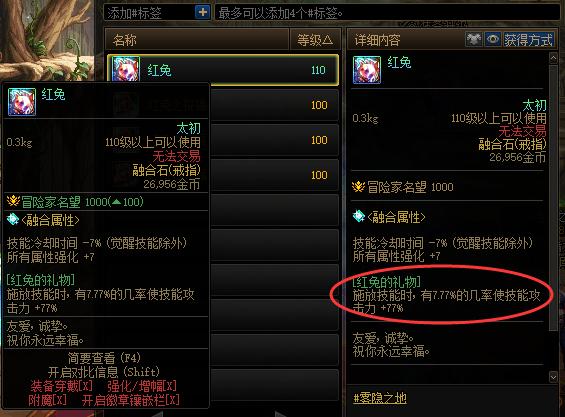Screen dimensions: 565x417
Task: Click the 冒险家名望 crest icon in detail panel
Action: pos(358,187)
